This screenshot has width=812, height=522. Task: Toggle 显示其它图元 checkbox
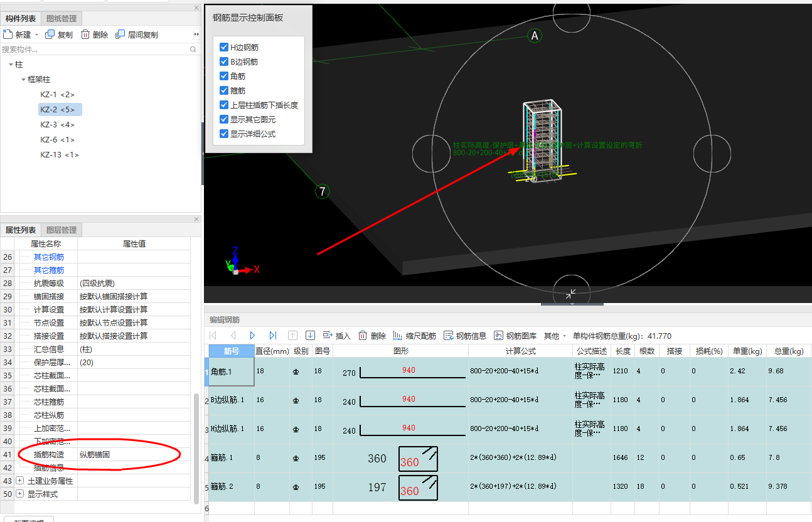[224, 119]
